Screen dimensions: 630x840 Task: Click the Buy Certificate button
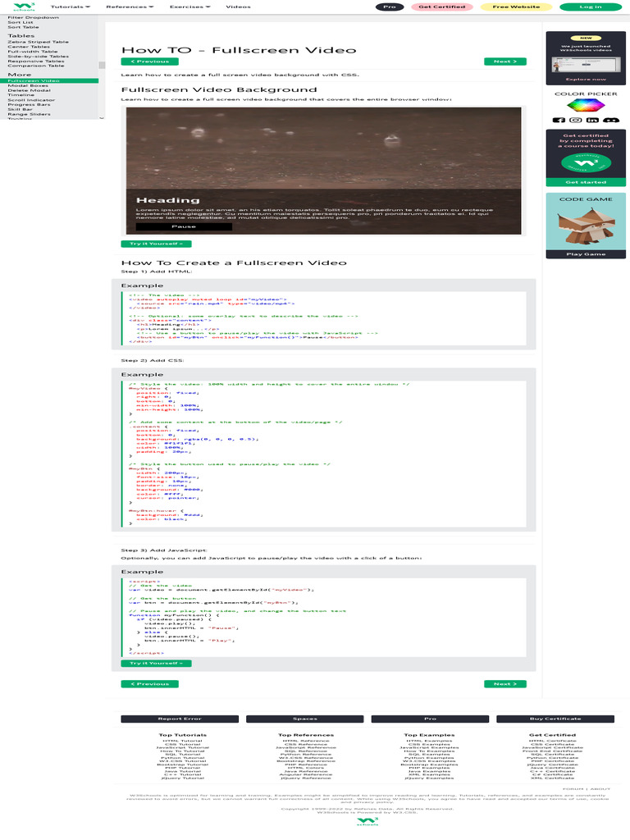[555, 719]
